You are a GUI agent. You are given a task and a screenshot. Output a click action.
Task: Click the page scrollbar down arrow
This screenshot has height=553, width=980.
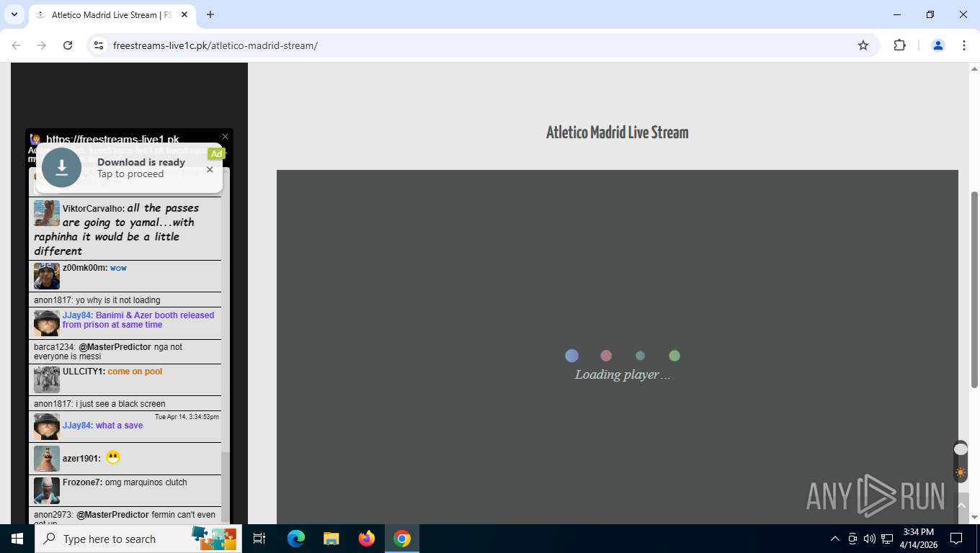point(974,517)
